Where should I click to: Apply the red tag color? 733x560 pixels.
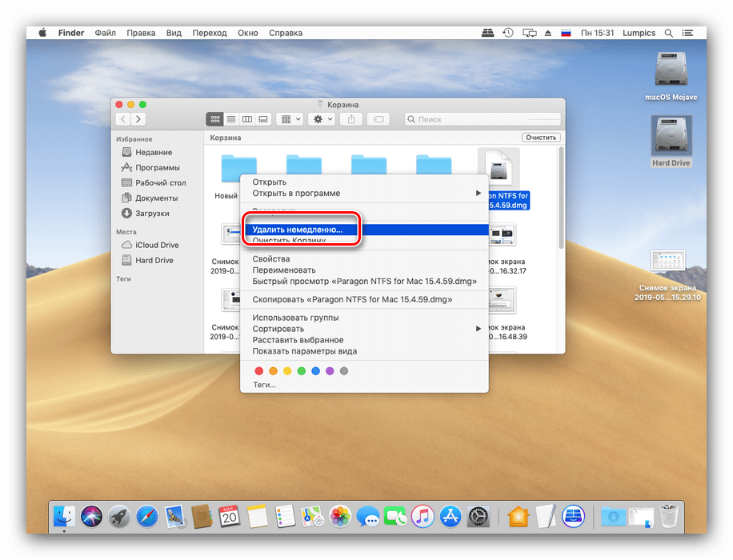[x=258, y=371]
